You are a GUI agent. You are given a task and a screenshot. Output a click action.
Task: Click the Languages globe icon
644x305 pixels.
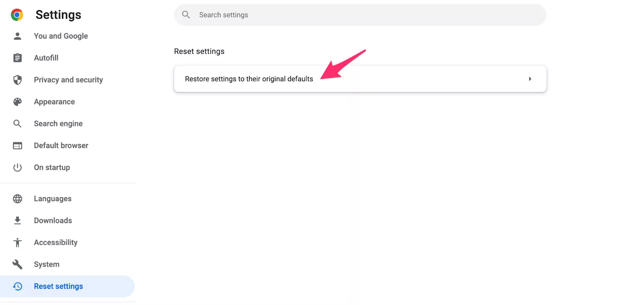[17, 199]
